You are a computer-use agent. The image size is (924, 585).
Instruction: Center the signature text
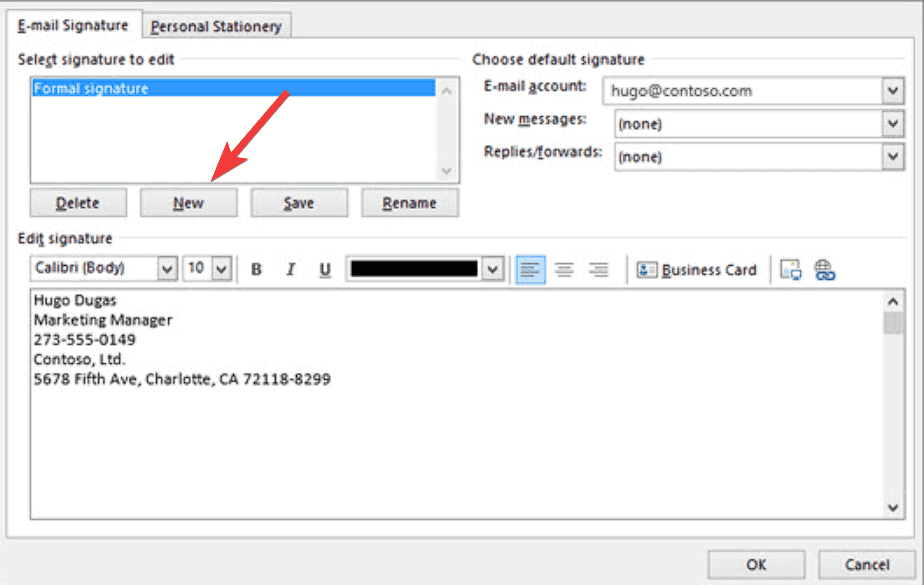click(x=564, y=269)
